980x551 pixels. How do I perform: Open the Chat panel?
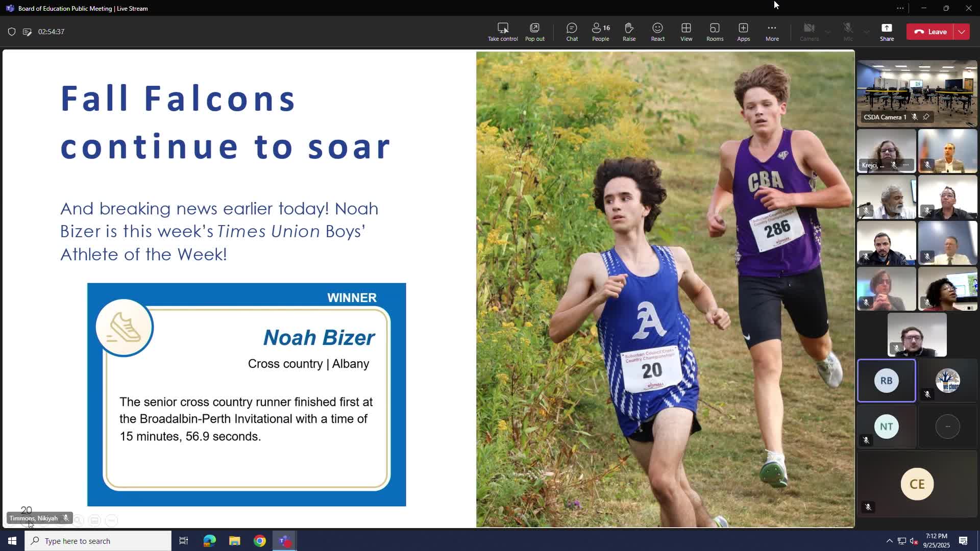(x=572, y=32)
